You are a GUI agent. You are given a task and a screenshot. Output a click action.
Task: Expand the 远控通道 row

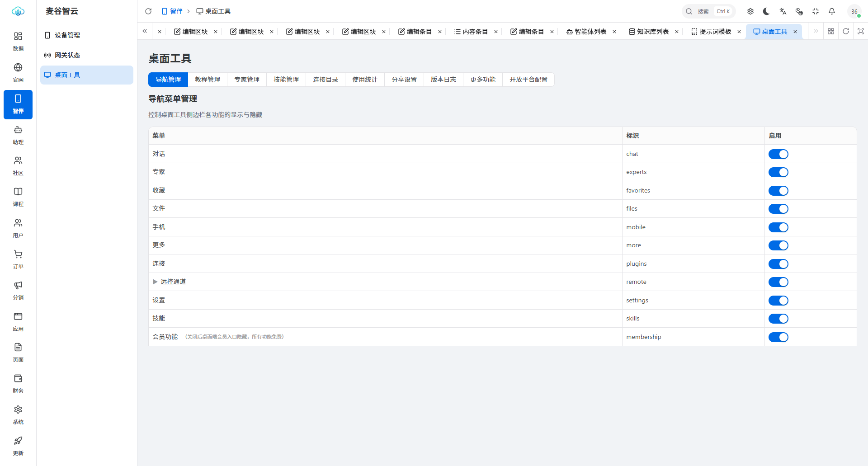[x=155, y=282]
